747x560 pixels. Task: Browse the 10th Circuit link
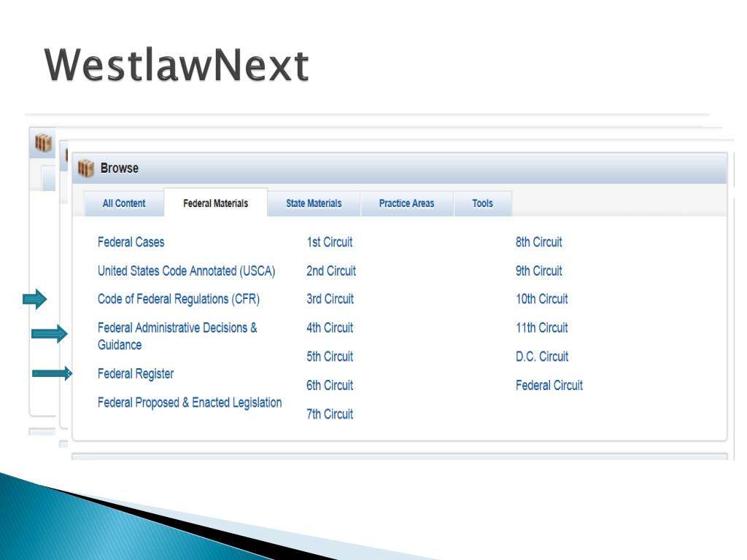[542, 299]
